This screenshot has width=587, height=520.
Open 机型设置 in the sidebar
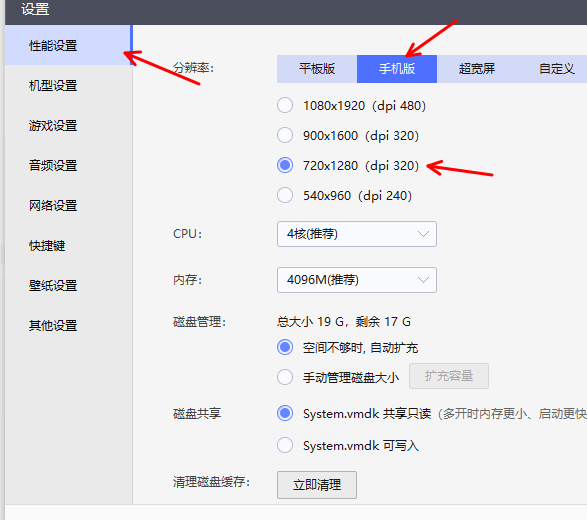[x=69, y=85]
